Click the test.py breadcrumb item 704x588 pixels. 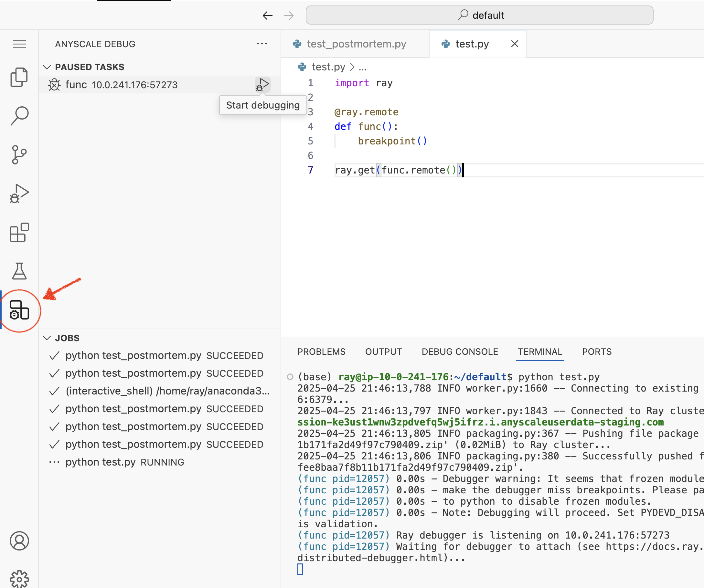click(x=328, y=67)
